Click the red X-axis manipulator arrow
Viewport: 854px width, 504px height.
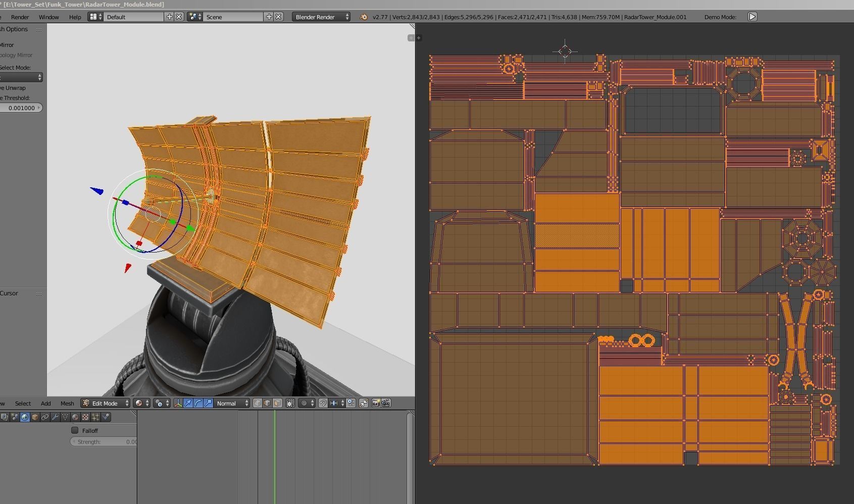point(127,268)
